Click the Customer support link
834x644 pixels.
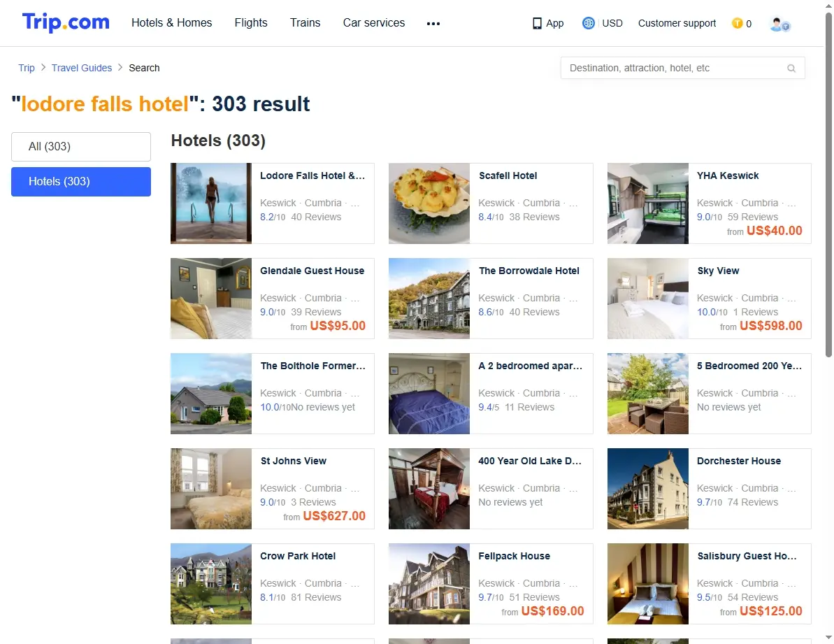677,23
